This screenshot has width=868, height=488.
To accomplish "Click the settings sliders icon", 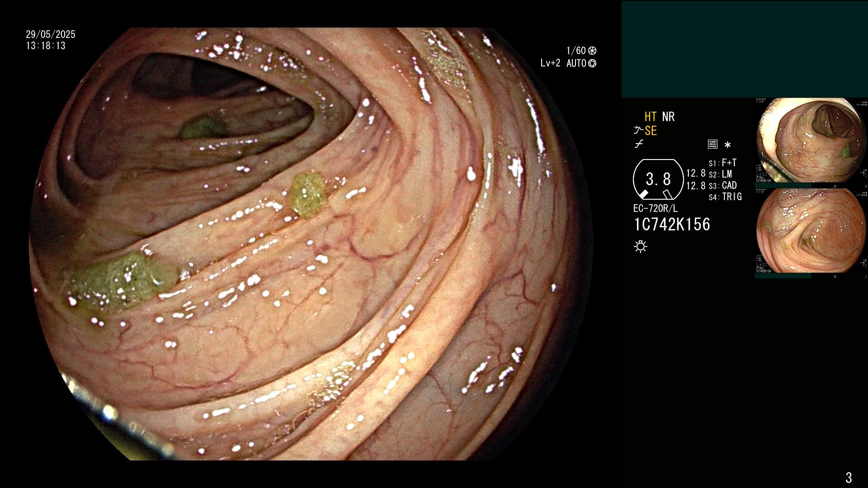I will point(712,145).
